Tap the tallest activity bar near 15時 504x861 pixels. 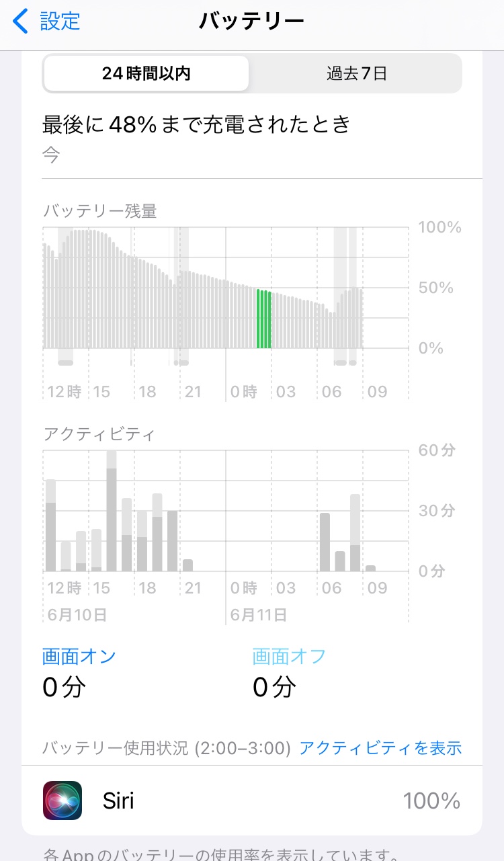112,518
